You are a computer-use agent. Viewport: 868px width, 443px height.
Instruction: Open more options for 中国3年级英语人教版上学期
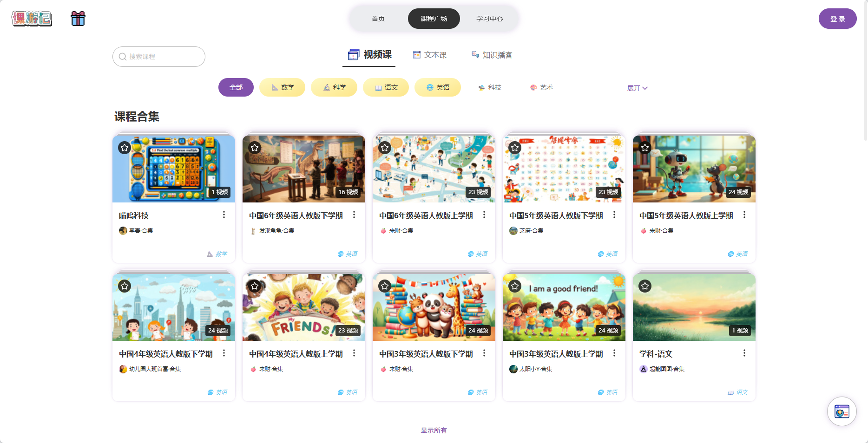(614, 353)
